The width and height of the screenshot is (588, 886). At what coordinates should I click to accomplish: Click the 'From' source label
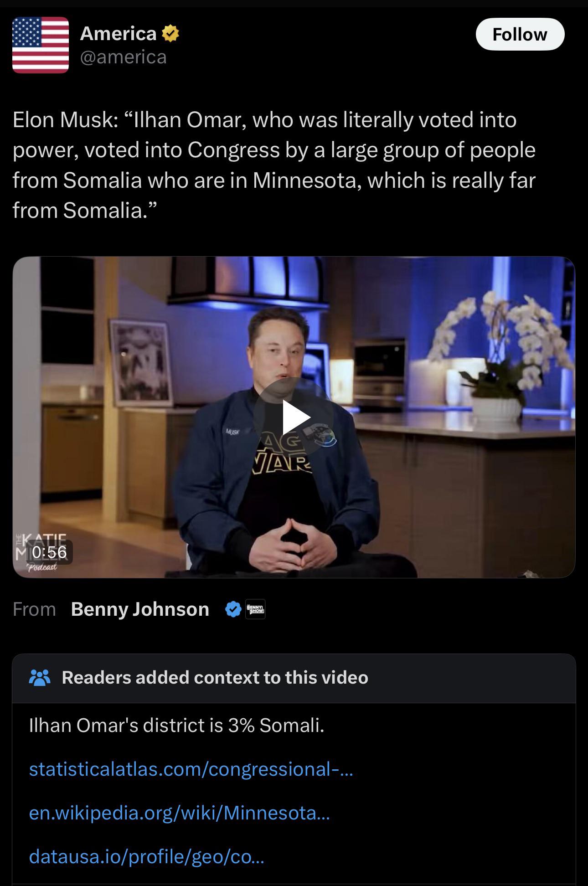tap(34, 609)
